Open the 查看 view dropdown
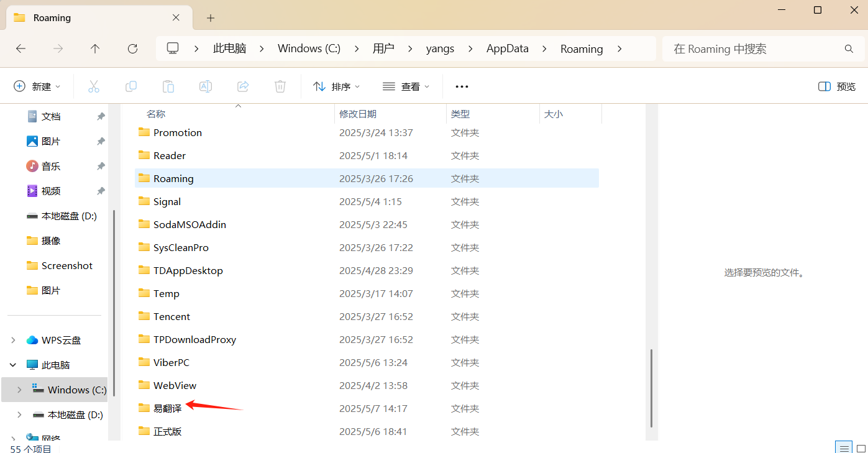This screenshot has height=453, width=868. [406, 86]
